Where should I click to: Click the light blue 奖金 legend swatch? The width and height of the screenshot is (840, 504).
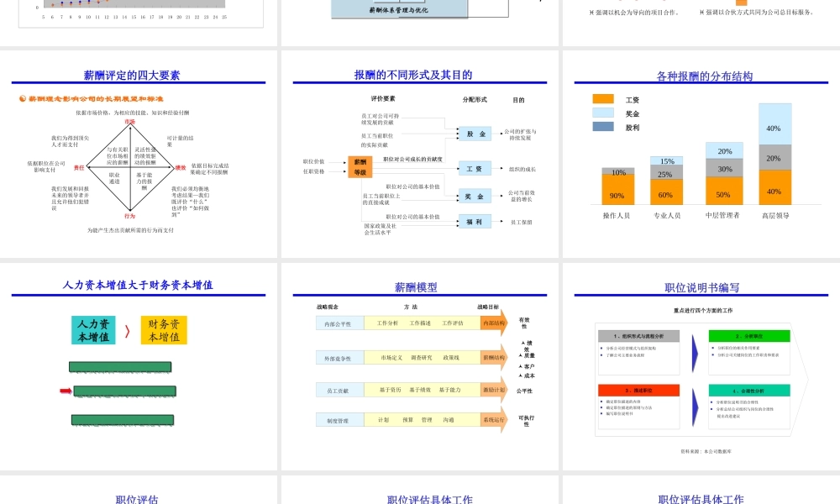point(603,113)
